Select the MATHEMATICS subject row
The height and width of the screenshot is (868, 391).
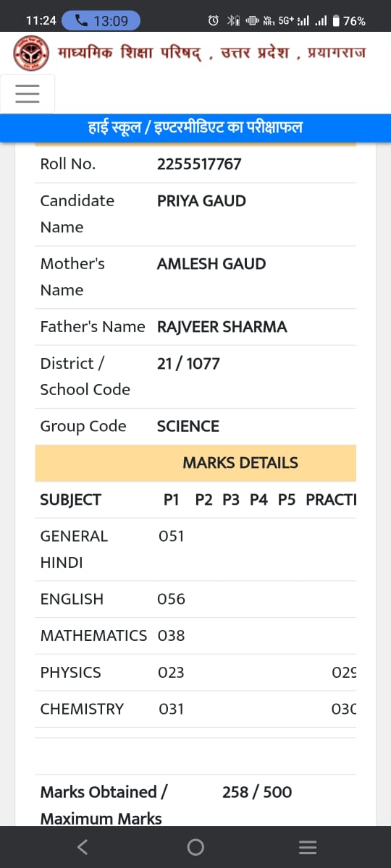(x=195, y=636)
